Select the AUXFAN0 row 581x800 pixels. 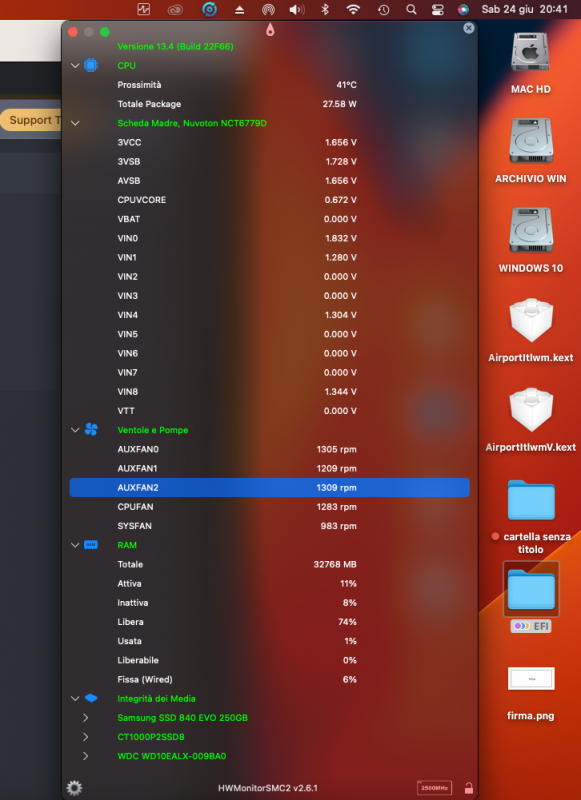269,449
